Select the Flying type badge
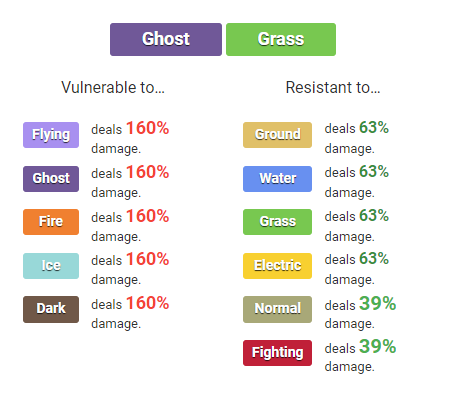Screen dimensions: 449x395 (51, 135)
